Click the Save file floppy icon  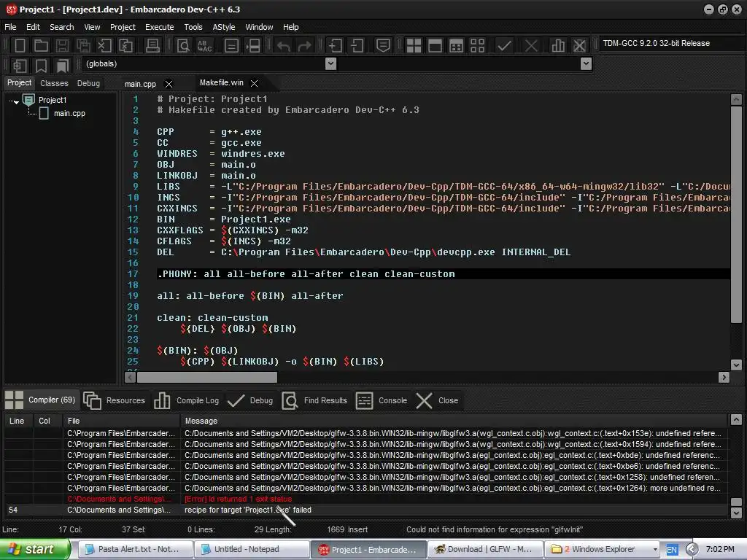click(x=62, y=46)
